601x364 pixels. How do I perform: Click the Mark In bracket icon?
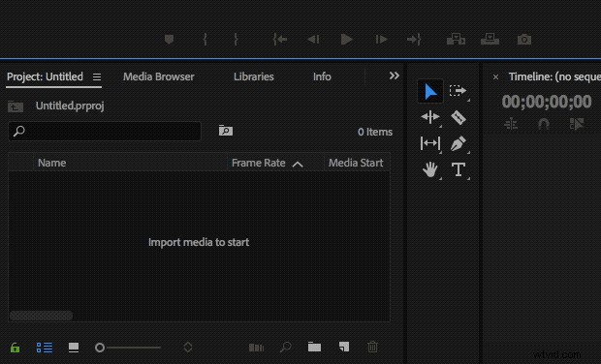206,39
